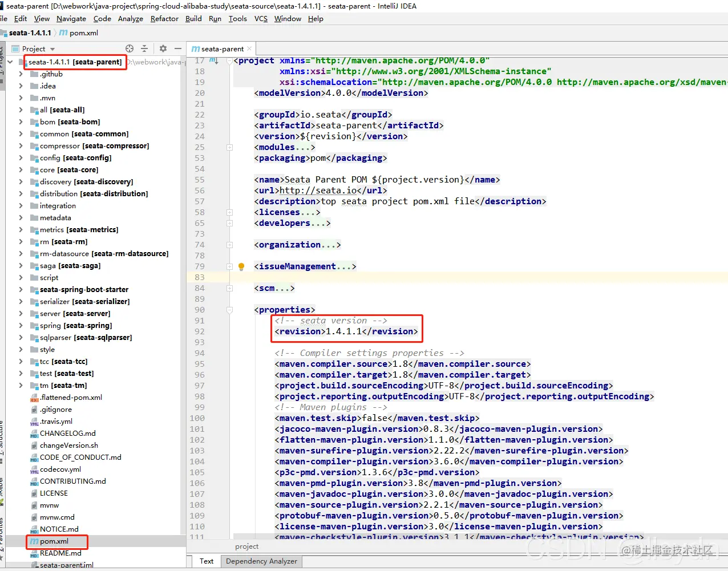The width and height of the screenshot is (728, 571).
Task: Click the Collapse All icon in Project panel
Action: (144, 48)
